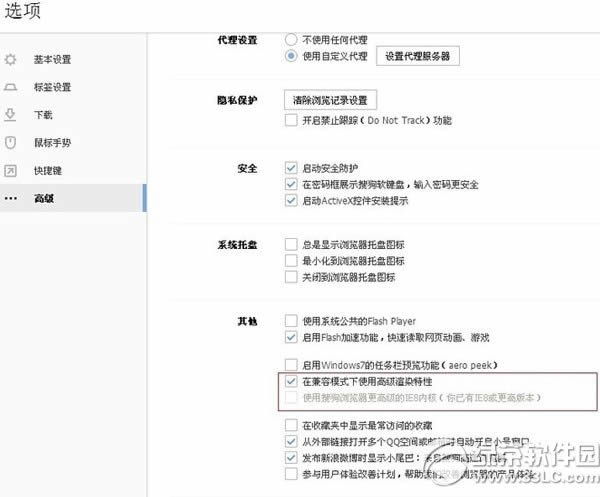Enable 总是显示浏览器托盘图标 checkbox
This screenshot has height=497, width=600.
click(x=291, y=244)
